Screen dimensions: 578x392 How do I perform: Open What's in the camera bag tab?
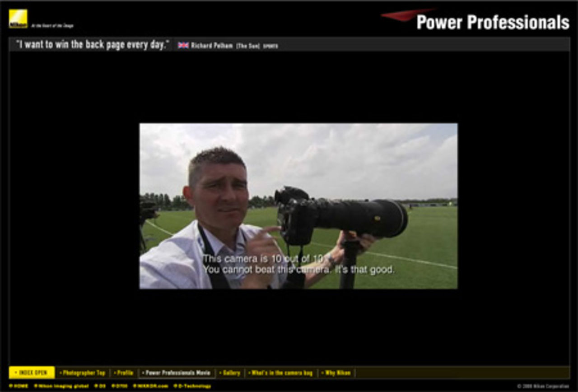click(x=280, y=373)
